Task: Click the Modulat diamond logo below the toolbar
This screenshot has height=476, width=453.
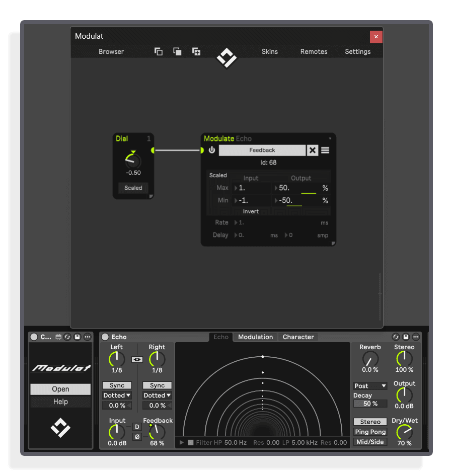Action: pos(226,58)
